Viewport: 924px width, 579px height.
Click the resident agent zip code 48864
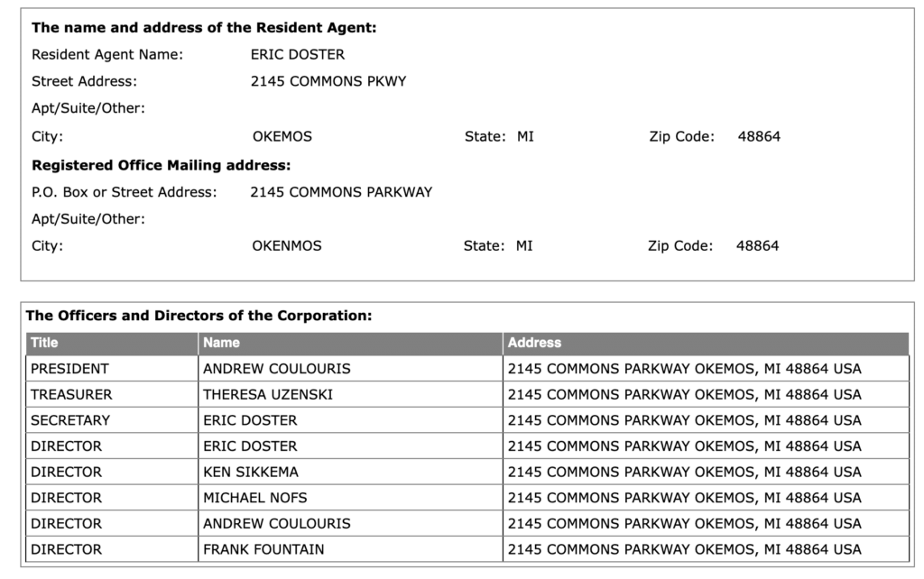point(759,137)
